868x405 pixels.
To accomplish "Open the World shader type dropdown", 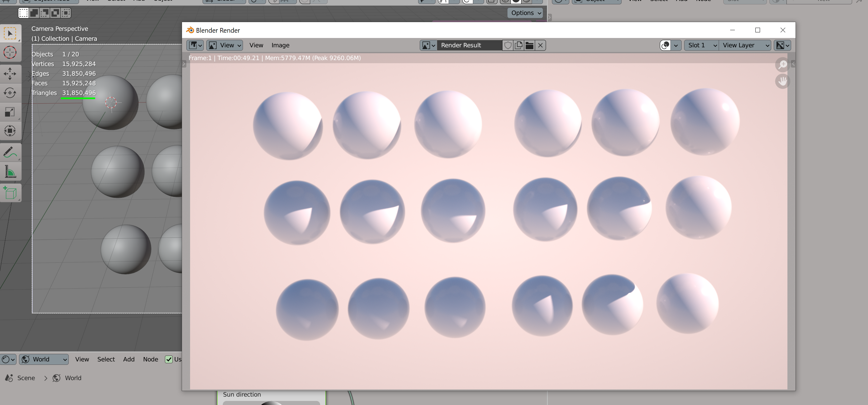I will tap(44, 360).
